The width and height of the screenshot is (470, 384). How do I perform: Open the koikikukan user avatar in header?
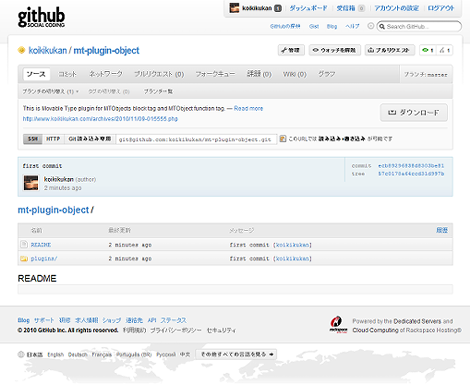234,8
